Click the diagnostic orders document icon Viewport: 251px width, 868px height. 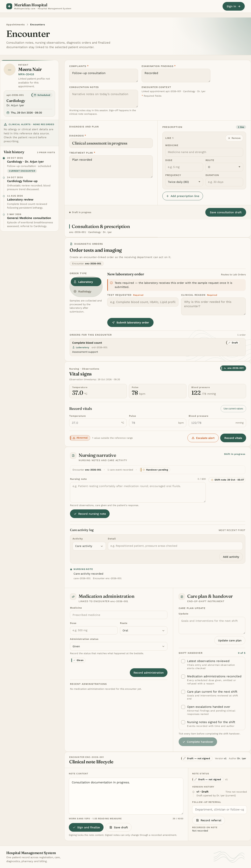pos(71,244)
